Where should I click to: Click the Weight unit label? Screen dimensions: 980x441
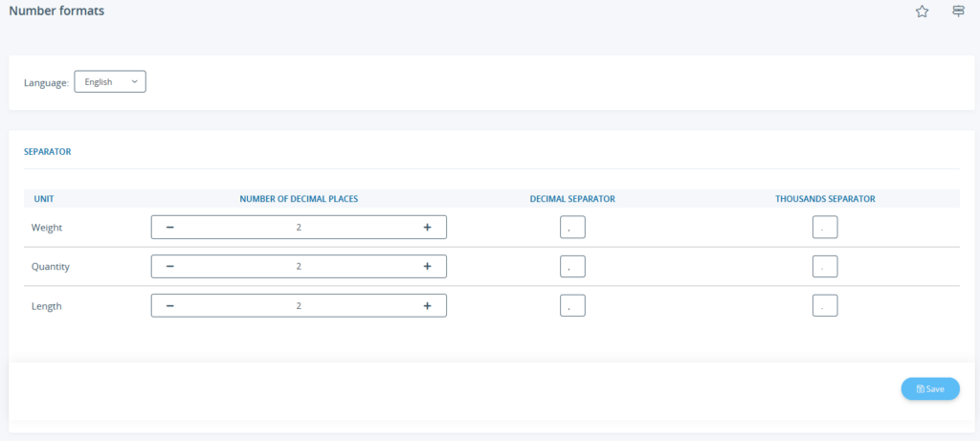47,228
